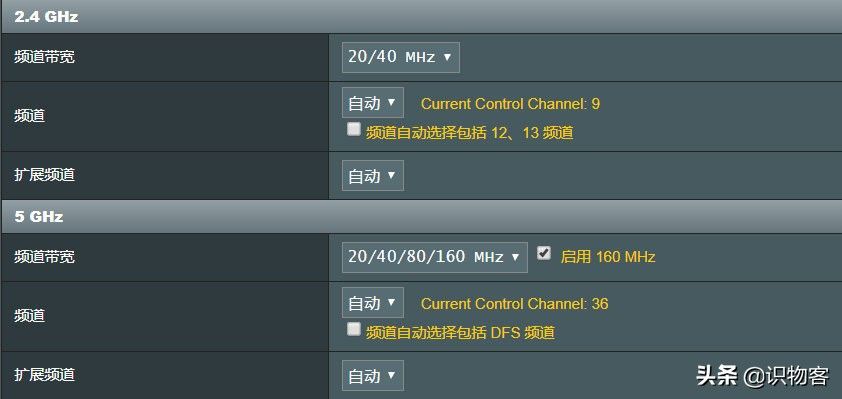Click the Current Control Channel: 9 text
The width and height of the screenshot is (842, 399).
pyautogui.click(x=510, y=104)
